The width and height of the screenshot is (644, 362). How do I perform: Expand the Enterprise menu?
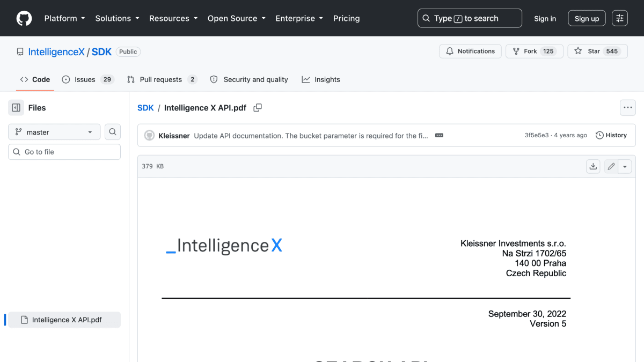(x=299, y=18)
